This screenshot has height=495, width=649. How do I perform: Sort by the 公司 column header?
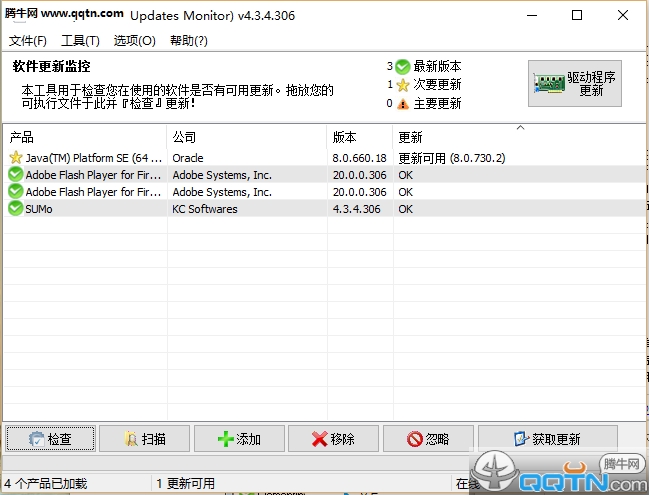click(247, 137)
